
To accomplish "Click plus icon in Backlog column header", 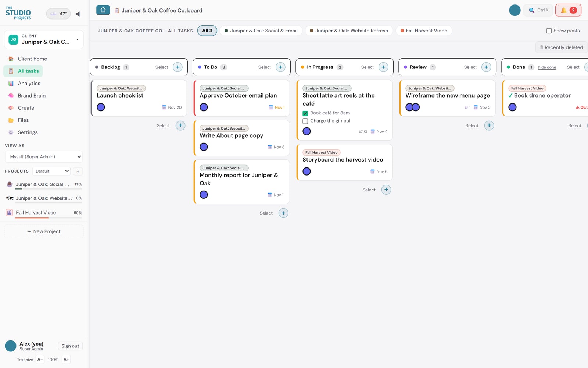I will point(178,67).
